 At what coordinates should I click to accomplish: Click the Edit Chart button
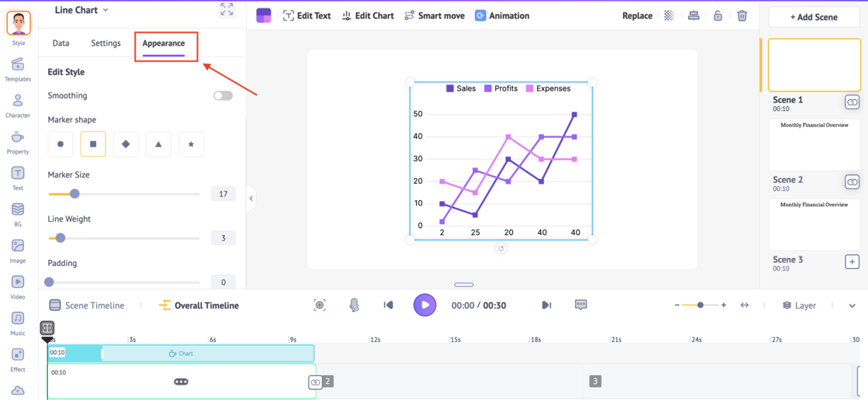click(x=368, y=16)
